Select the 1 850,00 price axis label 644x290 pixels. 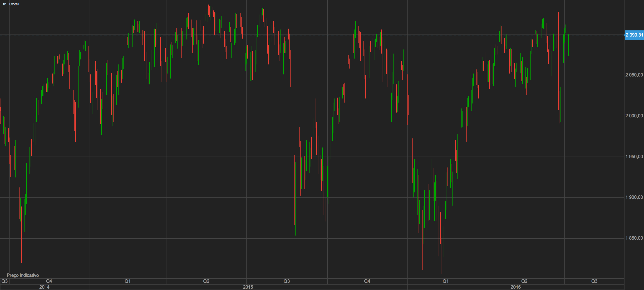pos(634,238)
